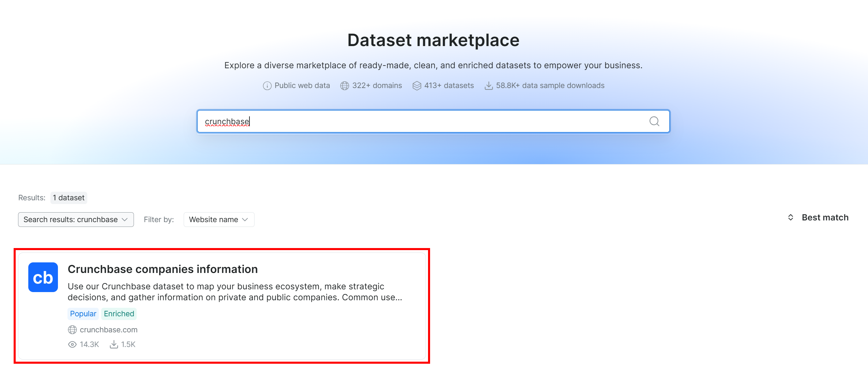Image resolution: width=868 pixels, height=376 pixels.
Task: Click the Crunchbase cb logo icon
Action: (x=43, y=277)
